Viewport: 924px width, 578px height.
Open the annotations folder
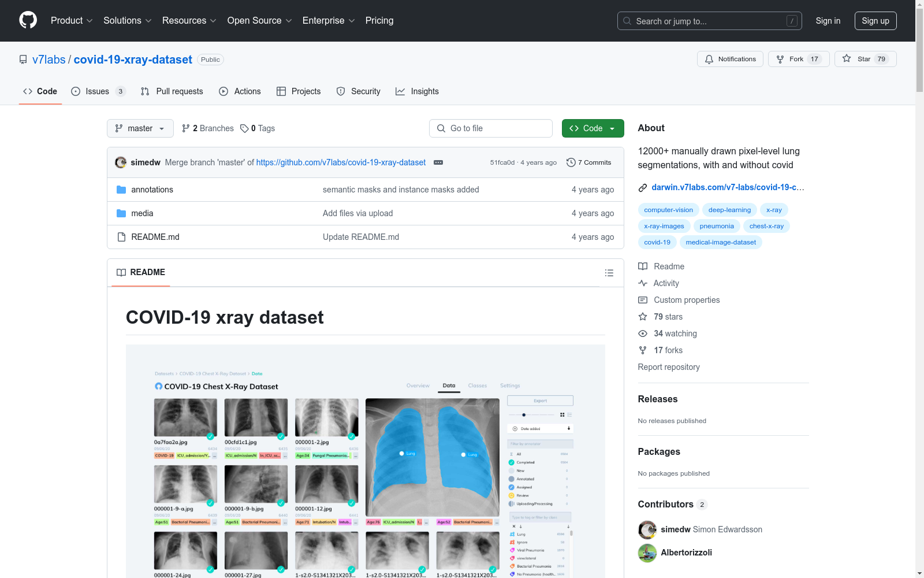point(152,190)
